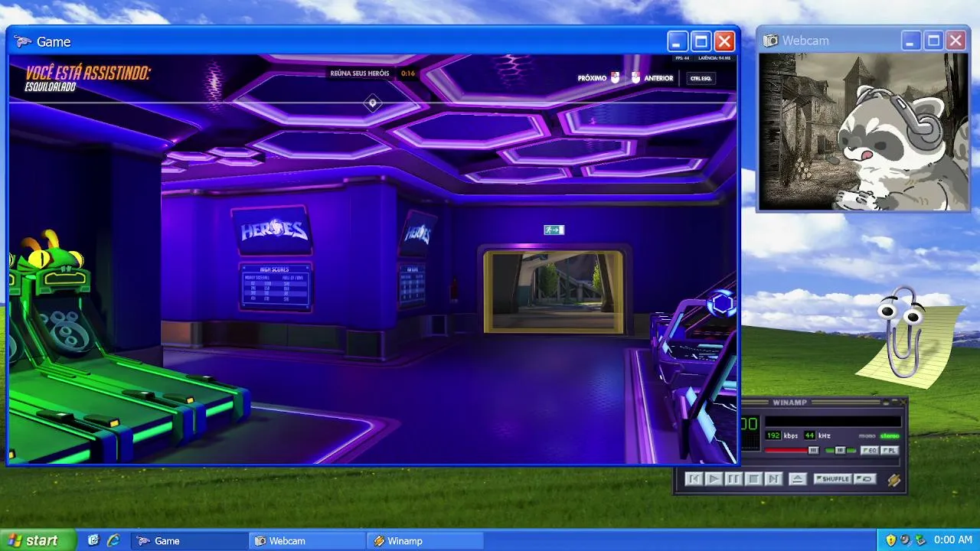Minimize the Winamp player window
The width and height of the screenshot is (980, 551).
(x=886, y=403)
